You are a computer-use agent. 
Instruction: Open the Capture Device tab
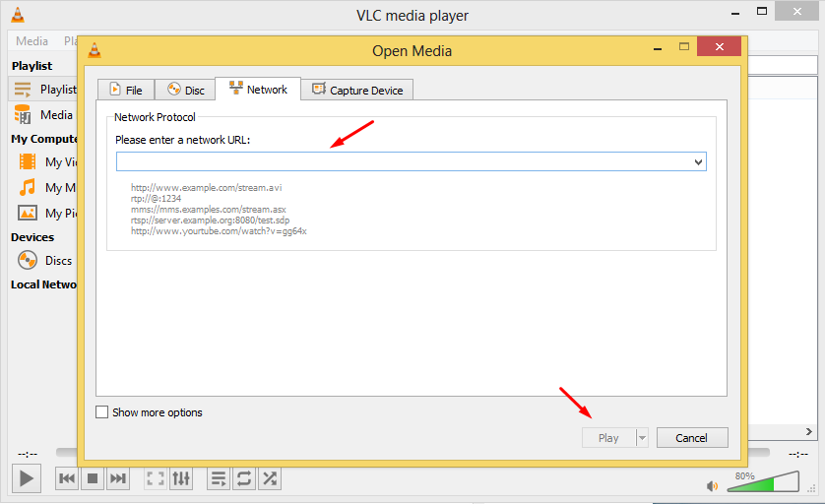click(357, 90)
